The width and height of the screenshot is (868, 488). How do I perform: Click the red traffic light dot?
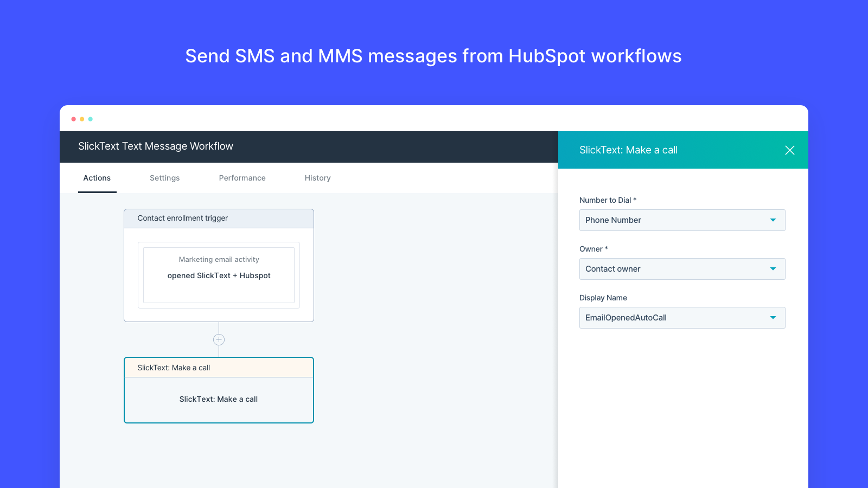(x=73, y=118)
